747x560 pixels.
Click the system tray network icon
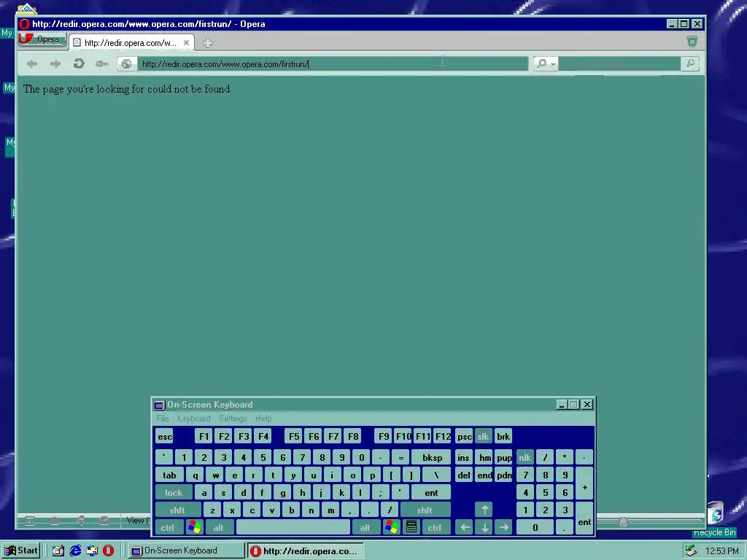[692, 551]
